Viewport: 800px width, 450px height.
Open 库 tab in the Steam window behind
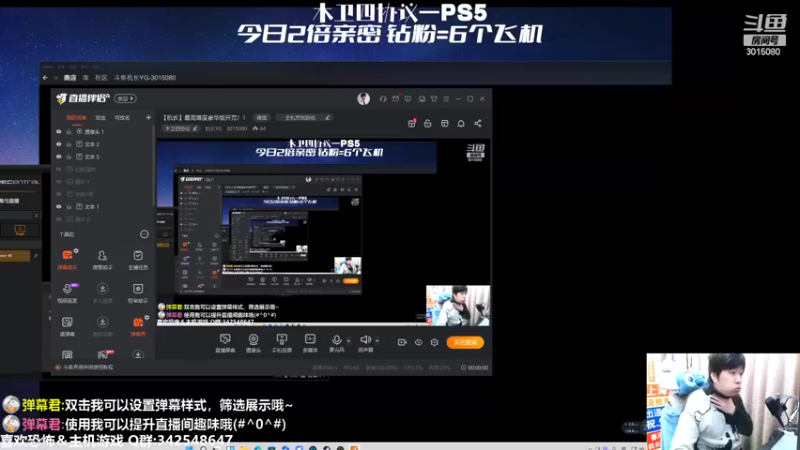pyautogui.click(x=86, y=78)
